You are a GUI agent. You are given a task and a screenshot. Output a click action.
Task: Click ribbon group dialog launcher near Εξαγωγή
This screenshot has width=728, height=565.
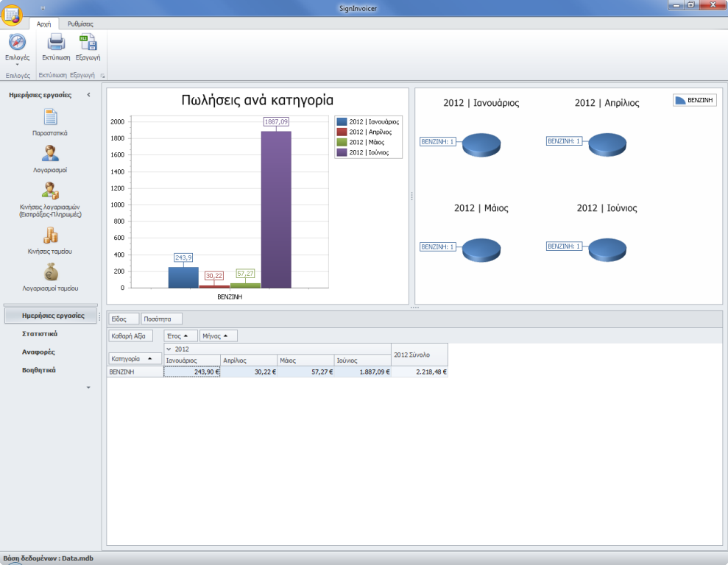pos(102,76)
